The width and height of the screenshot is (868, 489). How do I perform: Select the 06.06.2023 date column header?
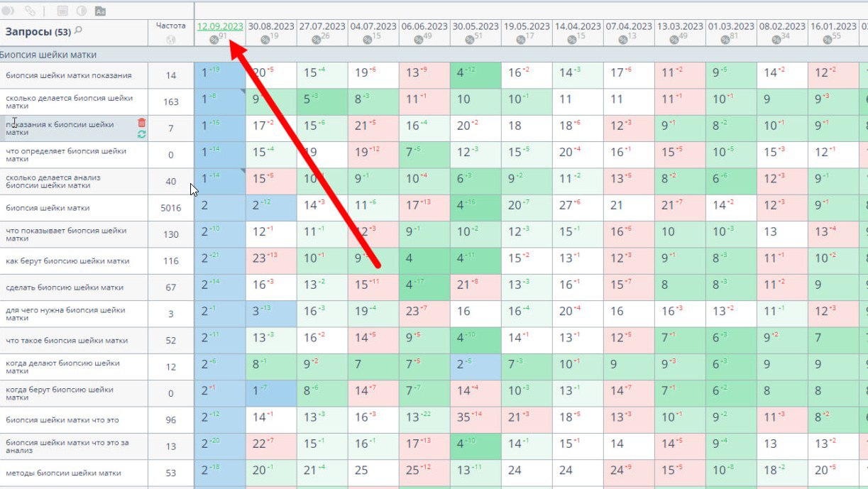click(424, 26)
